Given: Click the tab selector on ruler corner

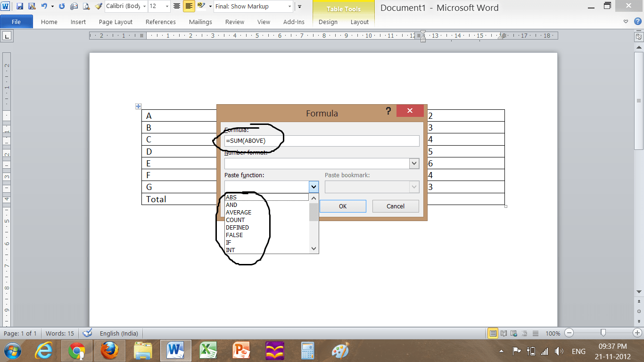Looking at the screenshot, I should tap(8, 36).
